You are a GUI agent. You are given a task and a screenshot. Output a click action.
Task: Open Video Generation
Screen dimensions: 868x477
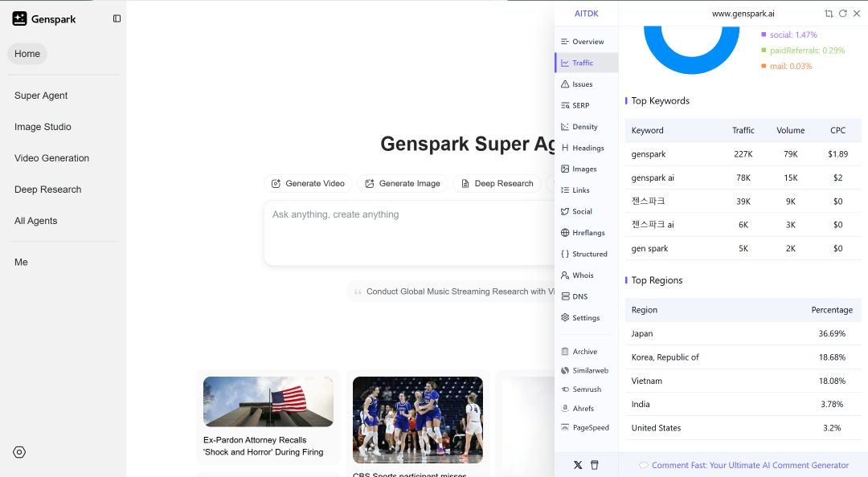(51, 157)
